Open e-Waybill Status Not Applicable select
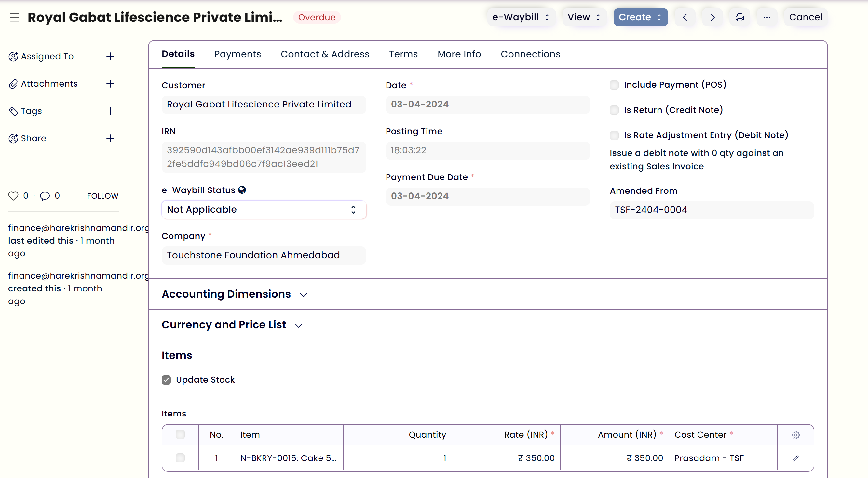This screenshot has width=868, height=478. click(x=264, y=209)
